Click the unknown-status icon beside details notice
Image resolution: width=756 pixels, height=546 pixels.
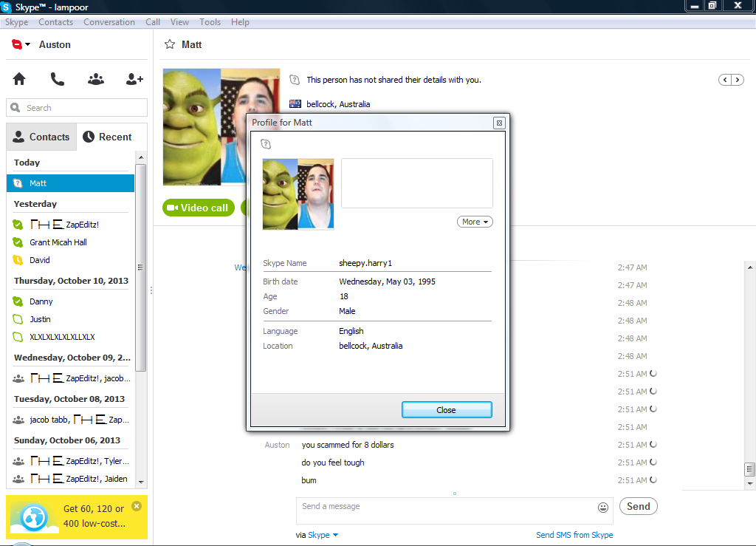click(x=295, y=80)
